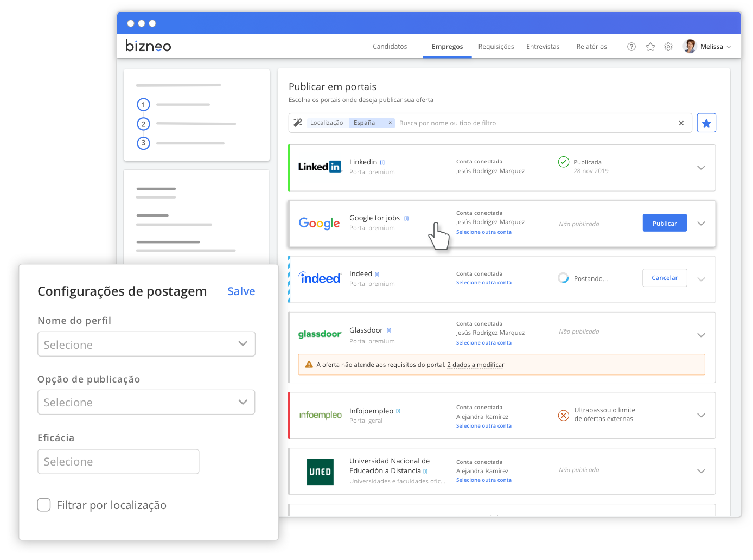The width and height of the screenshot is (753, 560).
Task: Click Selecione outra conta under Indeed
Action: (x=484, y=283)
